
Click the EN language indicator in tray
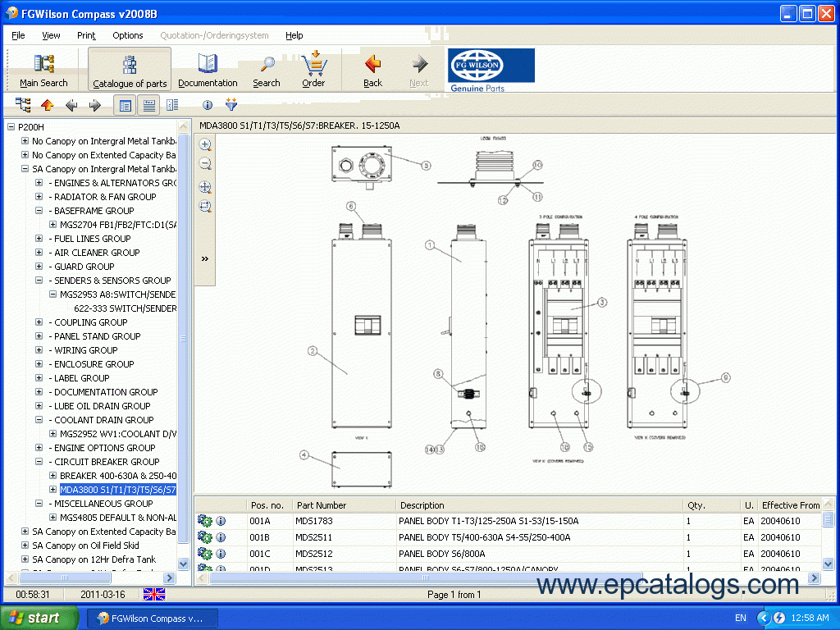click(741, 619)
